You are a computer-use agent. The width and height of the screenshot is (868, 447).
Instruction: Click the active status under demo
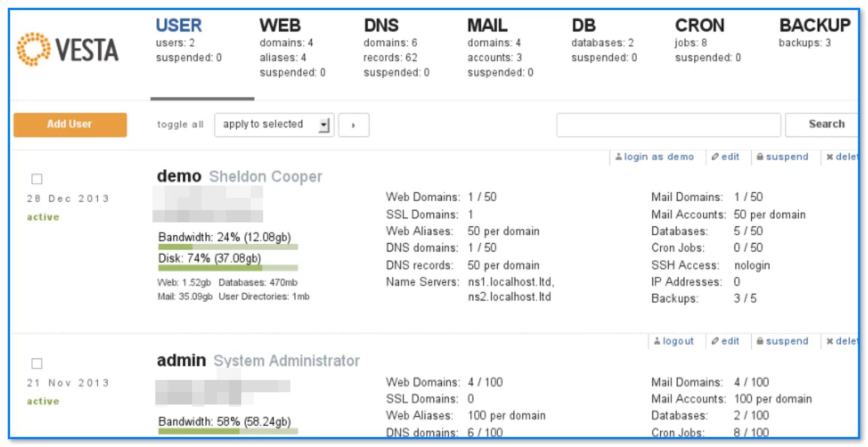(43, 217)
